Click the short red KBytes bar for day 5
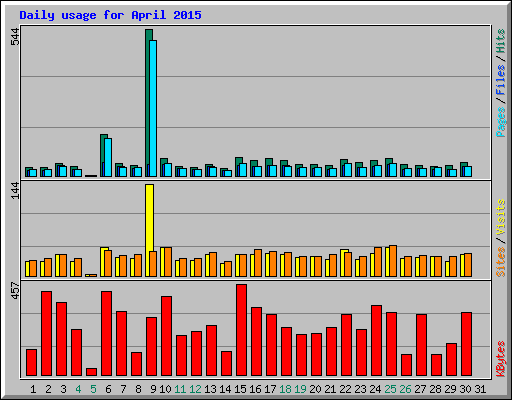The width and height of the screenshot is (512, 400). 91,372
